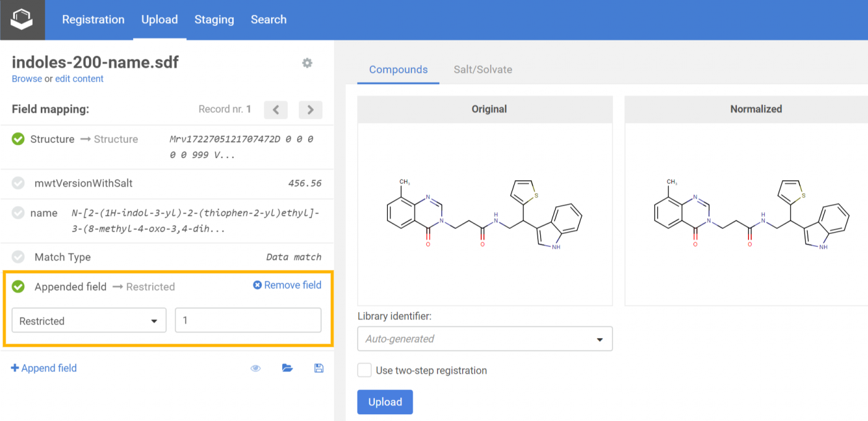Open the Restricted field dropdown

89,321
